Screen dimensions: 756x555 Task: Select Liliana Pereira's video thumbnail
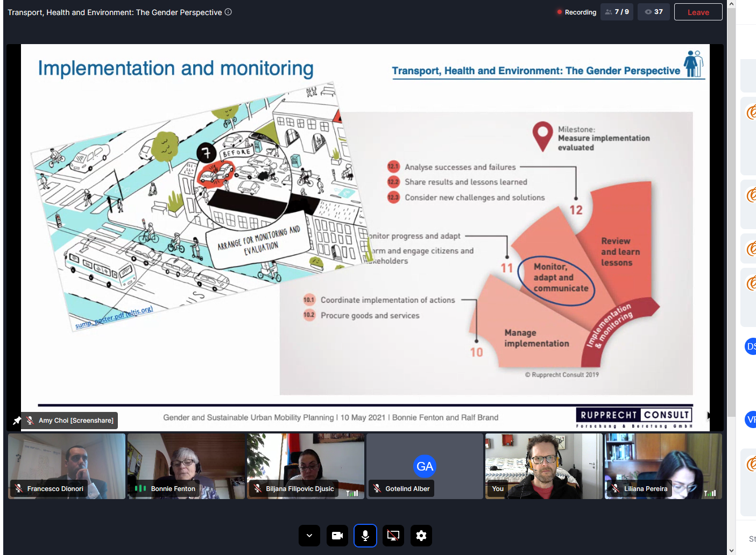click(x=663, y=466)
